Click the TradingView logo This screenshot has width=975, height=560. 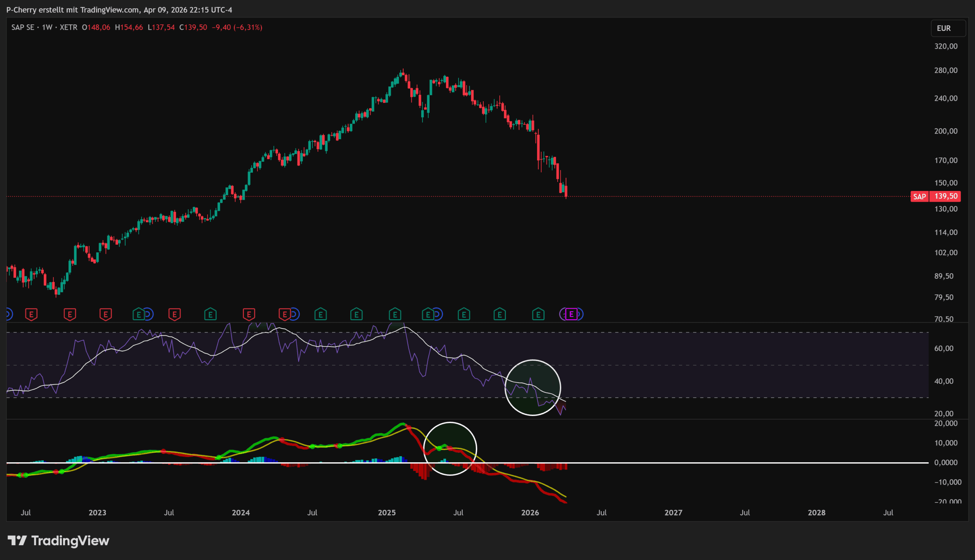tap(59, 541)
